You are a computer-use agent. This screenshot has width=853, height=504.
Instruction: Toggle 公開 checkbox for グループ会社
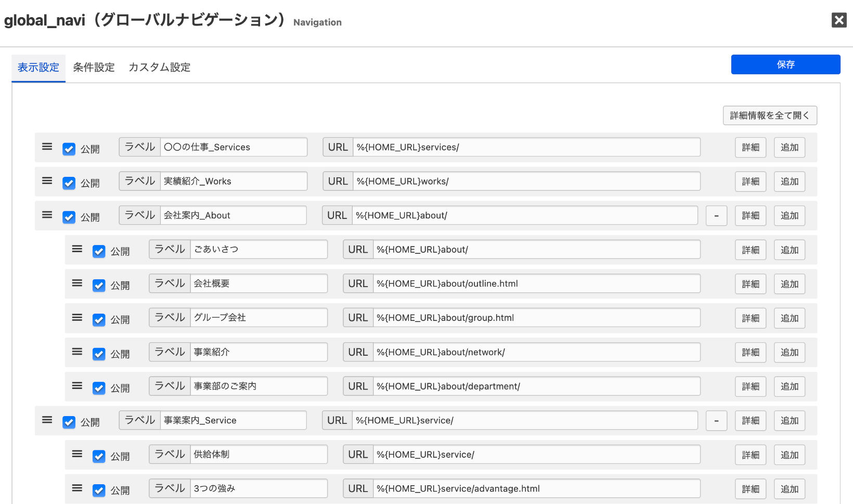(x=99, y=320)
